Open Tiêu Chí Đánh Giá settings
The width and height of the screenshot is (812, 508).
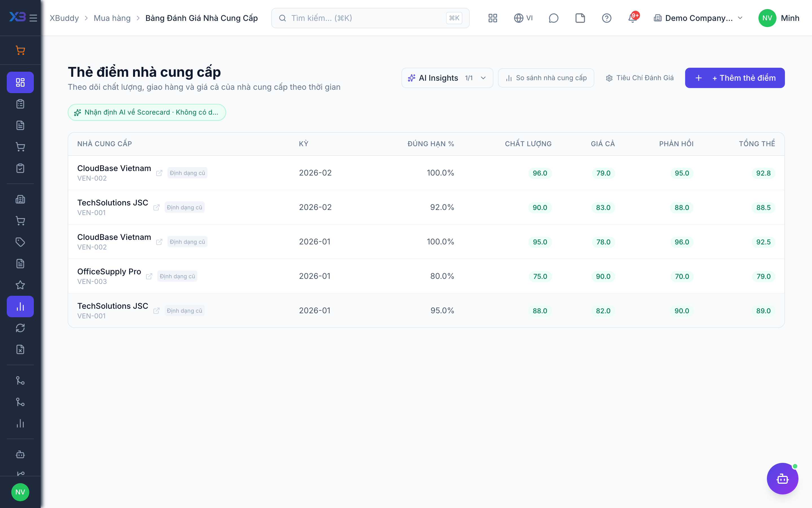point(639,78)
